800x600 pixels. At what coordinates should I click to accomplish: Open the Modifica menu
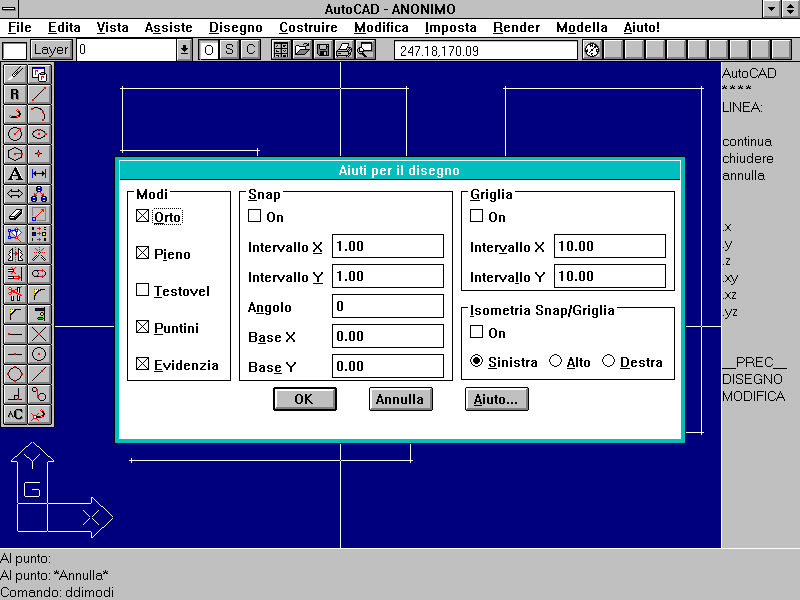(x=381, y=27)
